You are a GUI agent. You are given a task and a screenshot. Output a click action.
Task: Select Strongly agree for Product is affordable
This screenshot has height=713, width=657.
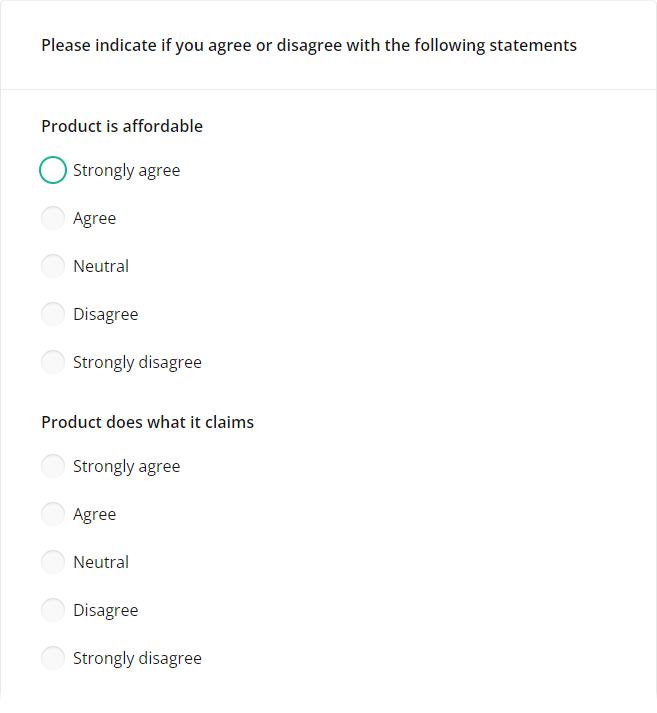[x=53, y=170]
